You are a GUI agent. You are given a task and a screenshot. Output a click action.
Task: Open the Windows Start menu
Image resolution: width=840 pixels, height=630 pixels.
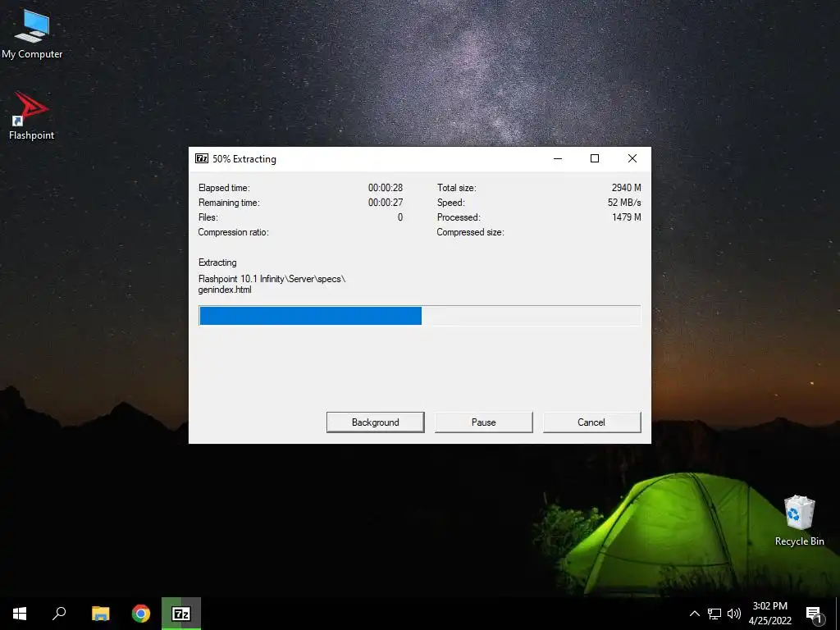pyautogui.click(x=20, y=614)
